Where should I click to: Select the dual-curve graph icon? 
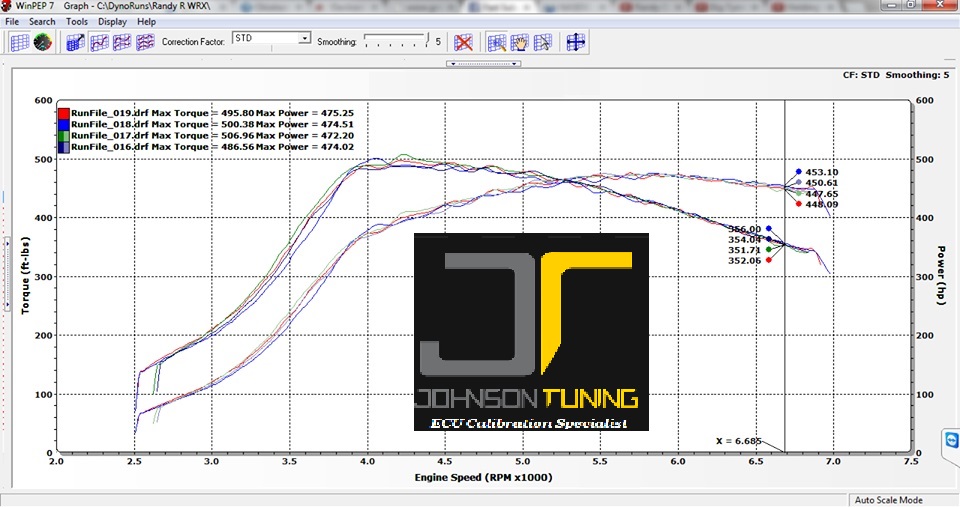(122, 42)
